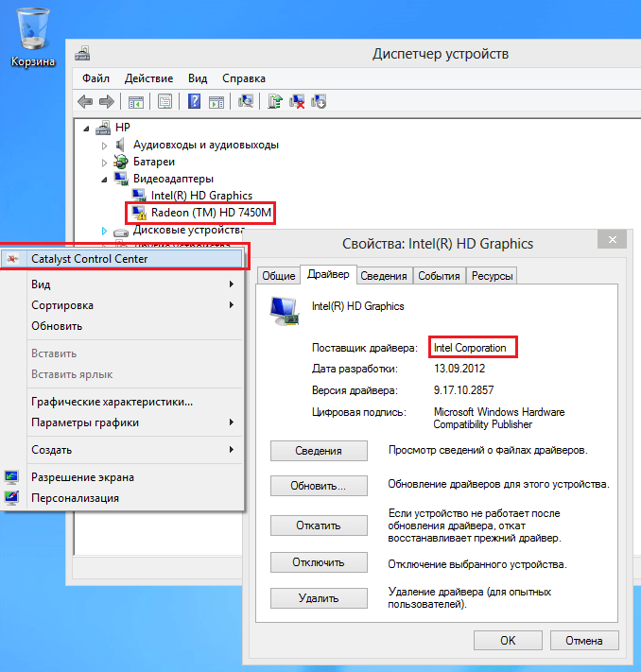
Task: Select Catalyst Control Center in the context menu
Action: (x=122, y=258)
